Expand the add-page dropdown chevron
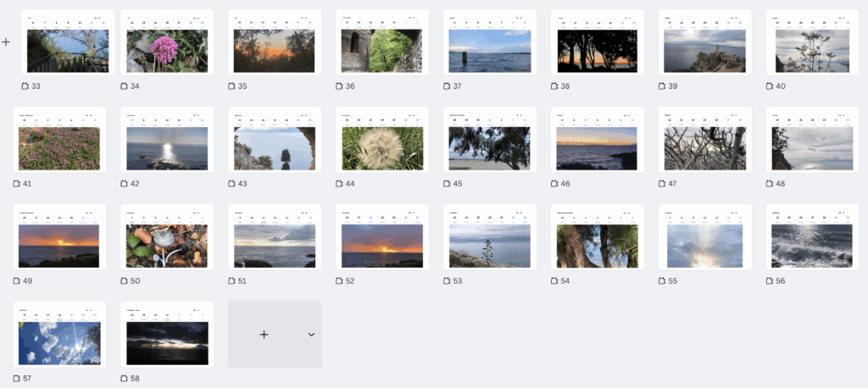 click(311, 335)
